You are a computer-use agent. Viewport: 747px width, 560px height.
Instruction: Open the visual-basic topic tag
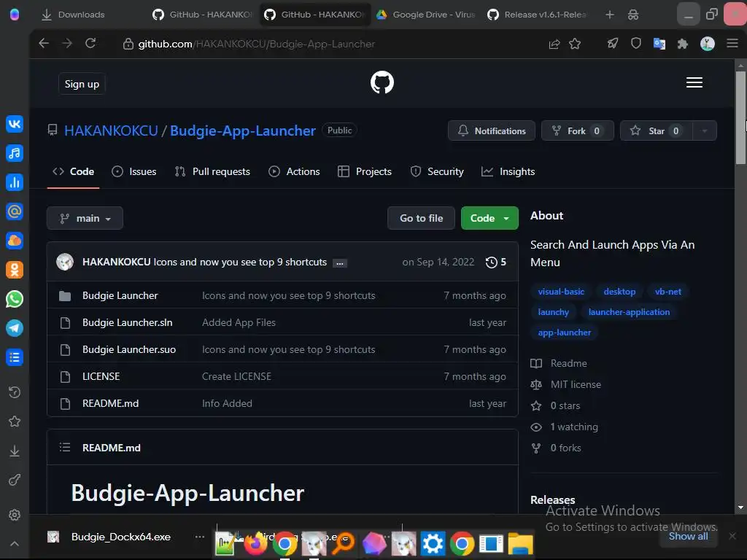(561, 292)
